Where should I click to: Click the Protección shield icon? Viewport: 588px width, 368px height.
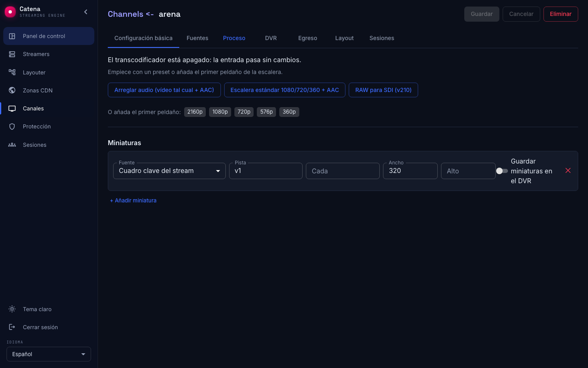pyautogui.click(x=12, y=126)
